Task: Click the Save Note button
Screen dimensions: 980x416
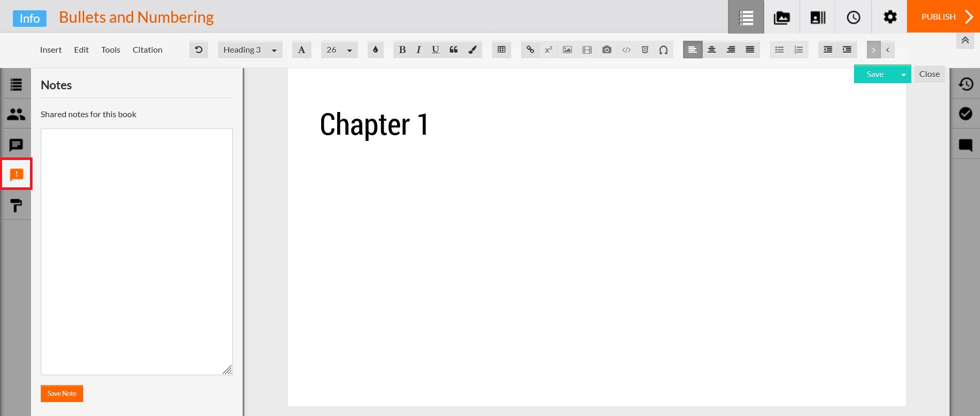Action: click(x=62, y=393)
